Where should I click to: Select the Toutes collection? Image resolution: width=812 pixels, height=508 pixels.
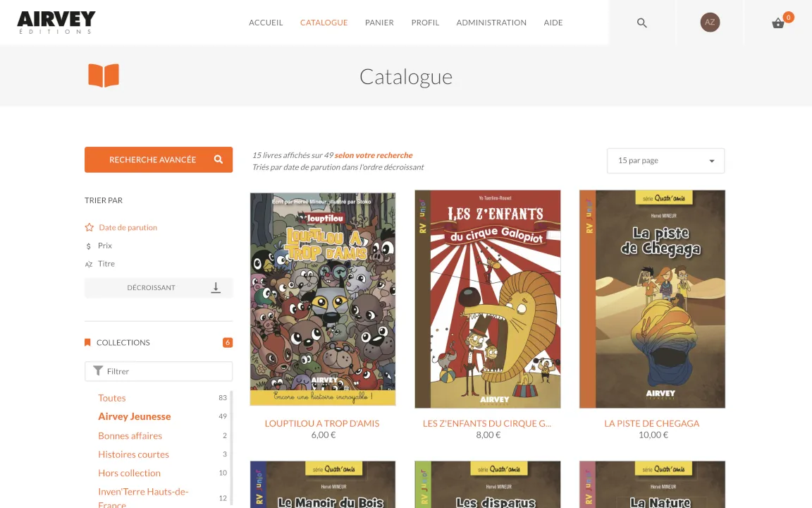(x=112, y=398)
